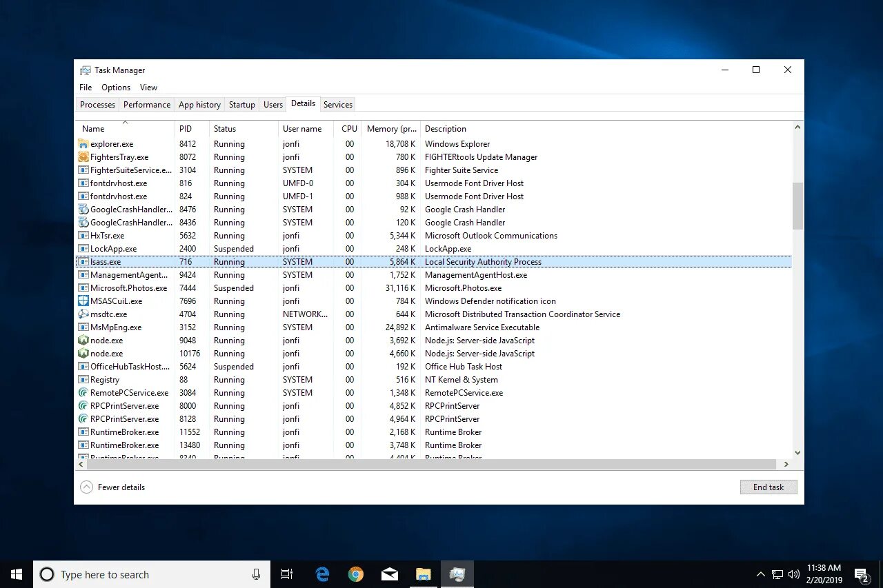Select the ManagementAgentHost row

(x=434, y=275)
